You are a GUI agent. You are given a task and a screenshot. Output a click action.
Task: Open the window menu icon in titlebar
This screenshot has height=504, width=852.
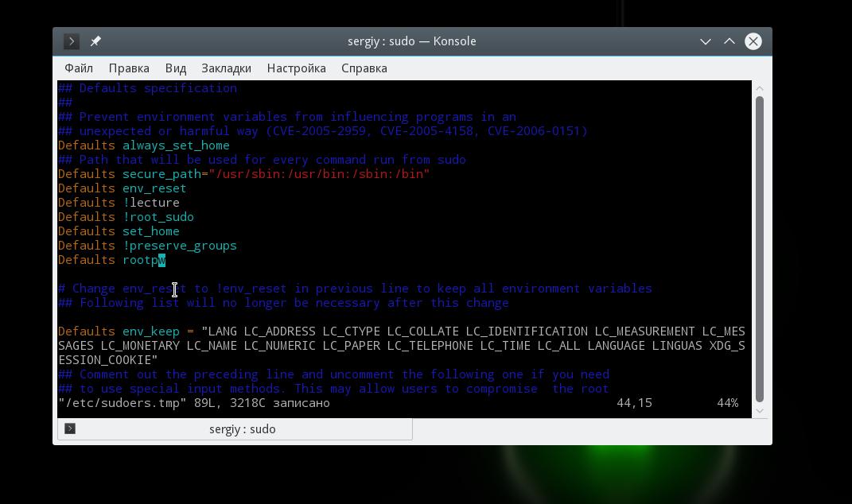point(71,41)
